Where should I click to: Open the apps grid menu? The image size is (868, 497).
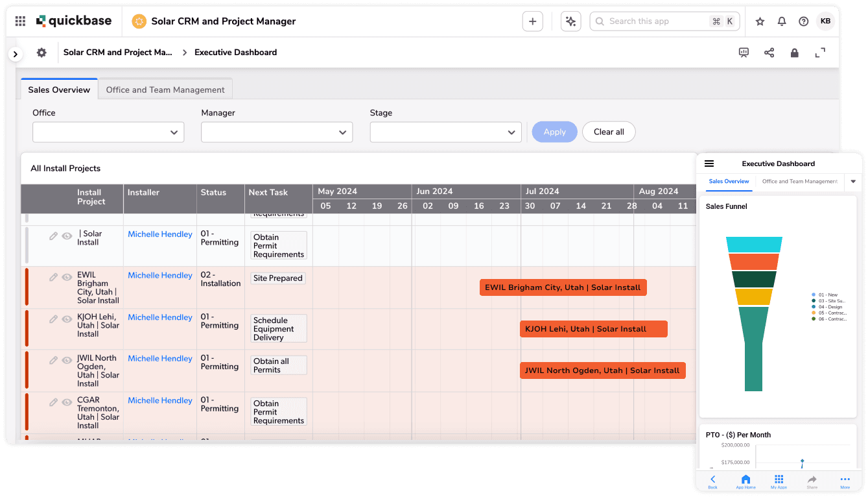pyautogui.click(x=20, y=21)
